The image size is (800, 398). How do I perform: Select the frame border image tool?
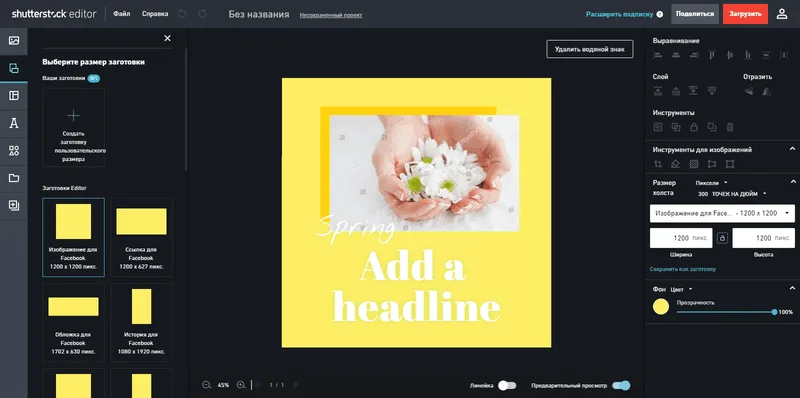click(730, 164)
